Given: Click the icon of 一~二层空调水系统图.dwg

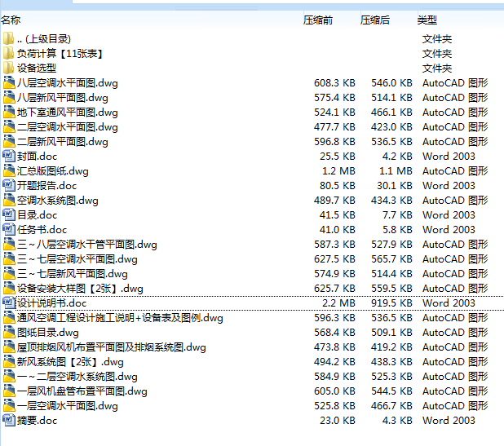Looking at the screenshot, I should 9,376.
